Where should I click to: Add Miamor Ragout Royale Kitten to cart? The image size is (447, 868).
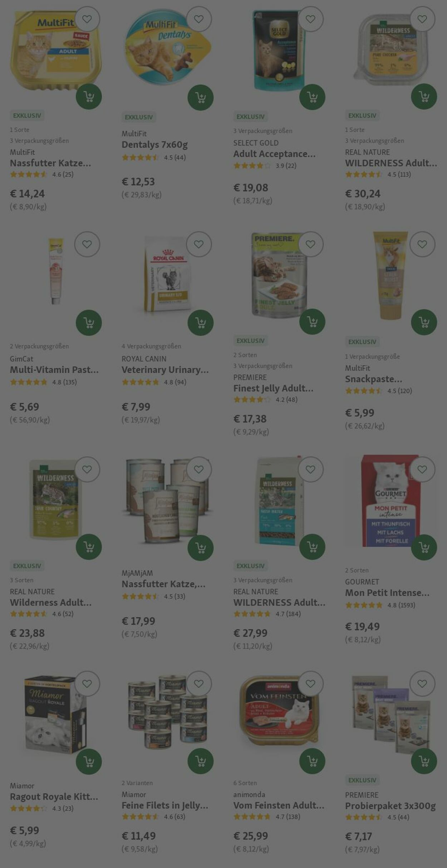coord(89,761)
